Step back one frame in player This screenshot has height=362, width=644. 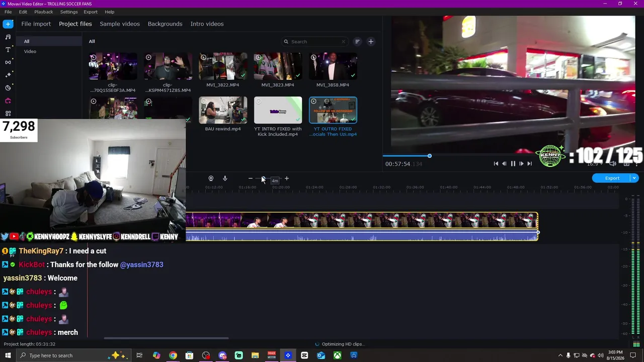504,163
